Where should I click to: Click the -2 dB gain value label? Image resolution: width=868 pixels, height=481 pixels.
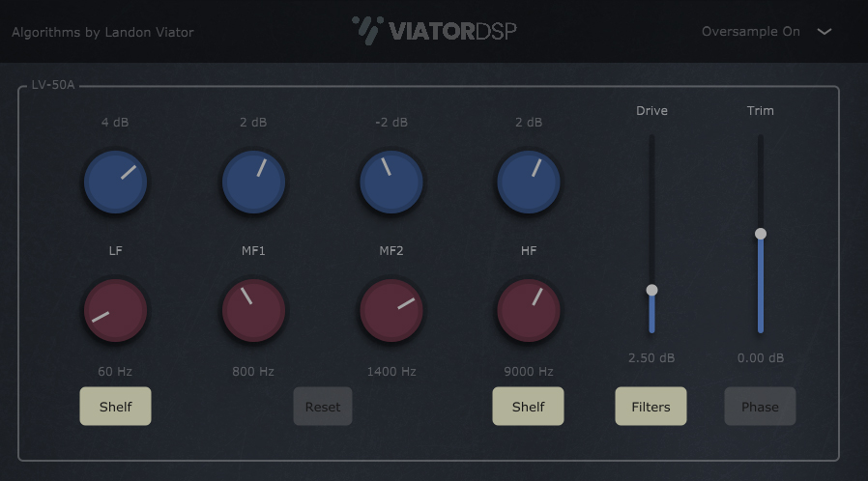(x=391, y=123)
